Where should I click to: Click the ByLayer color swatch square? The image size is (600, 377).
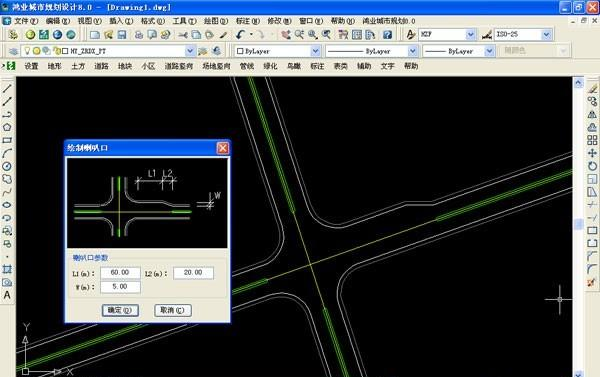240,51
